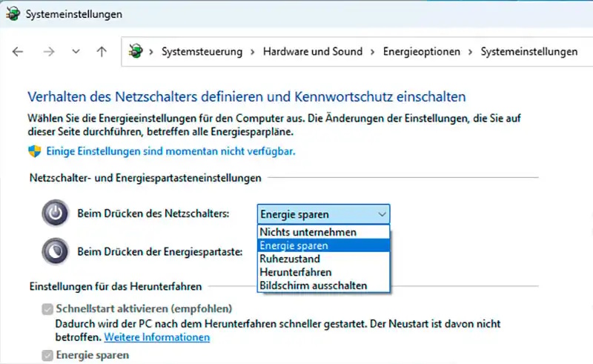
Task: Open Energieoptionen in the breadcrumb path
Action: pyautogui.click(x=422, y=51)
